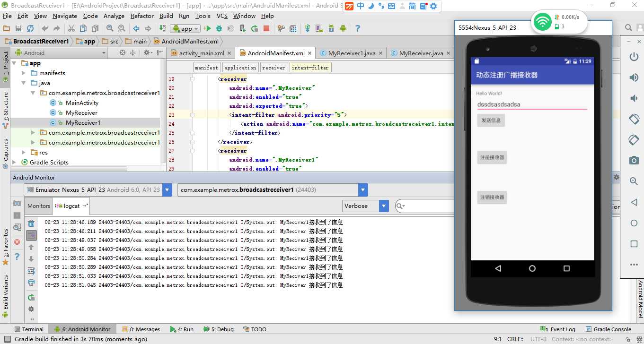
Task: Open the VCS menu
Action: point(222,16)
